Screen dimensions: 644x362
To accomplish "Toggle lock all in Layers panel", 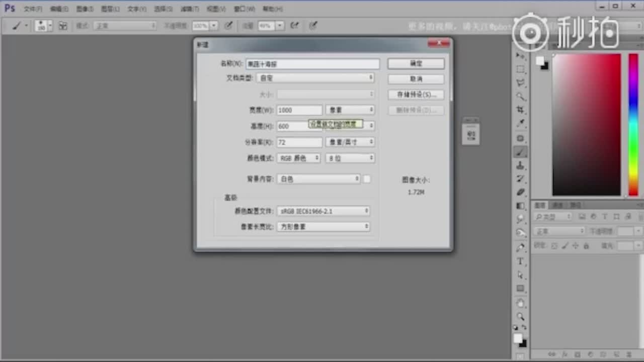I will (x=586, y=246).
